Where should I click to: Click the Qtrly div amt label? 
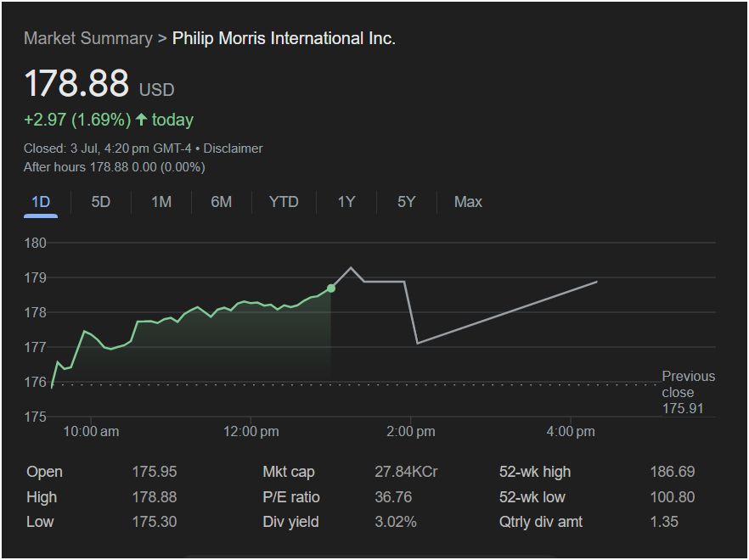click(541, 521)
